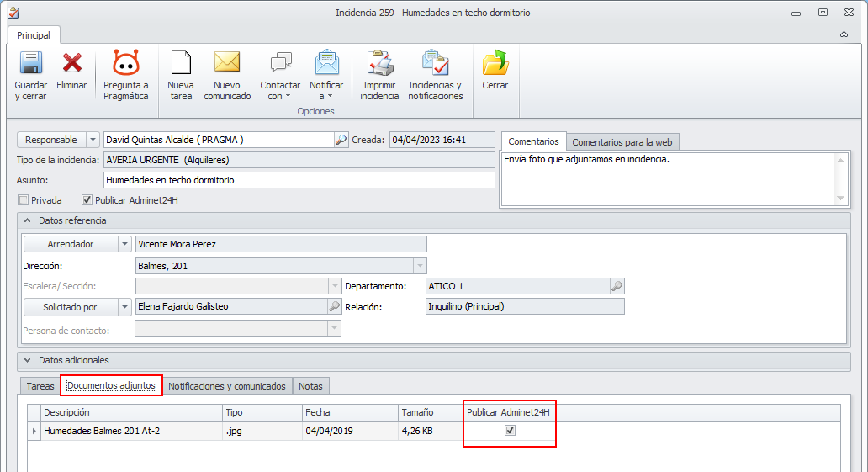Open Incidencias y notificaciones icon
Screen dimensions: 868x472
tap(436, 62)
